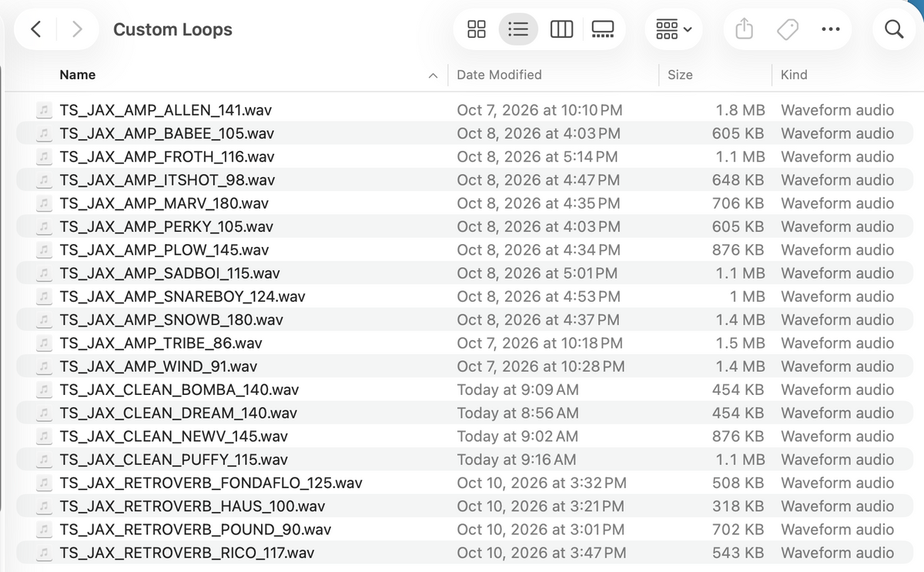Click the Custom Loops window title
Viewport: 924px width, 572px height.
tap(172, 29)
